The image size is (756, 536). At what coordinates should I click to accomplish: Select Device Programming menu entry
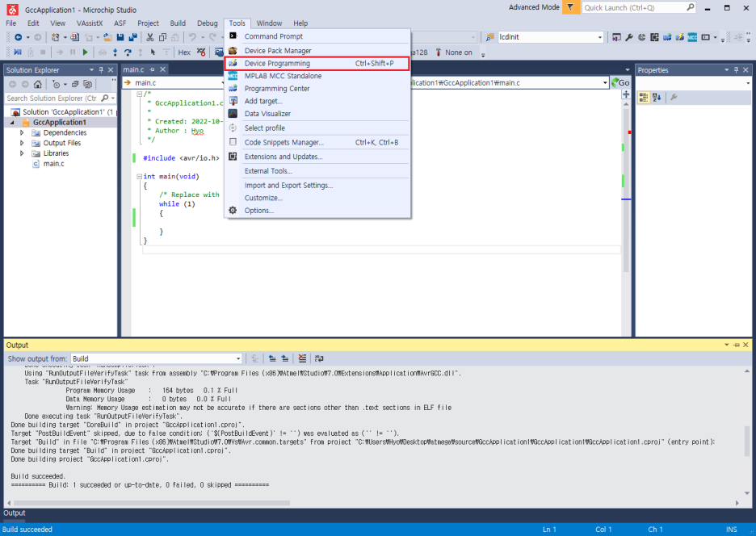click(x=317, y=63)
